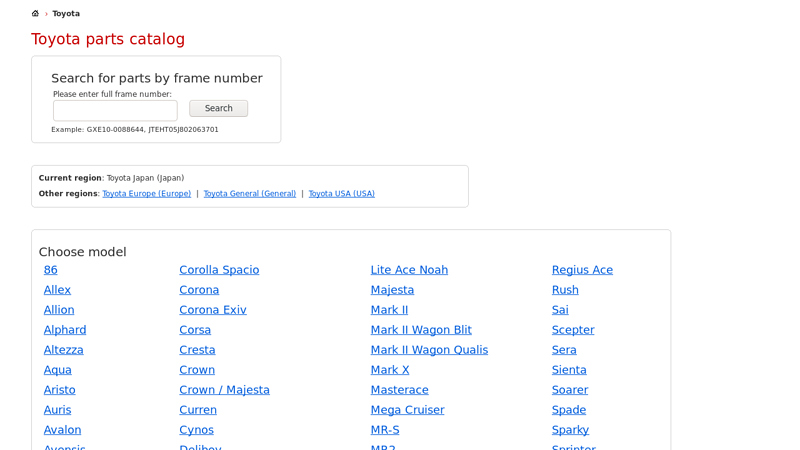The height and width of the screenshot is (450, 800).
Task: Choose the Alphard model
Action: (x=65, y=330)
